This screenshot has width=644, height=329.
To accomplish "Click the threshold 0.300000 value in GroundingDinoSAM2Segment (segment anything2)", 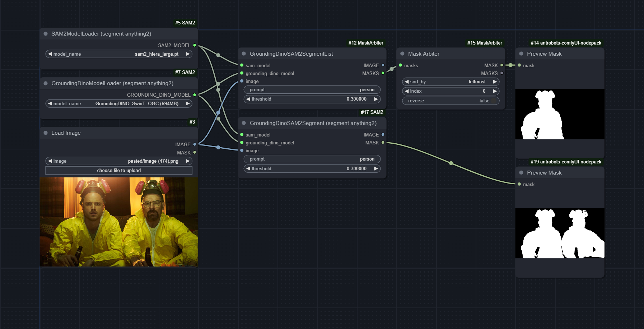I will [x=356, y=168].
